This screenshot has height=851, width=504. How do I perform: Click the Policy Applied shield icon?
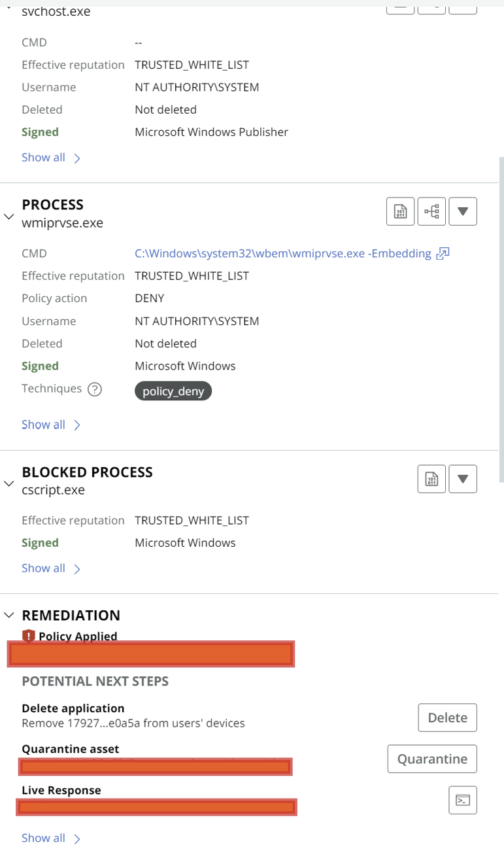pyautogui.click(x=28, y=636)
